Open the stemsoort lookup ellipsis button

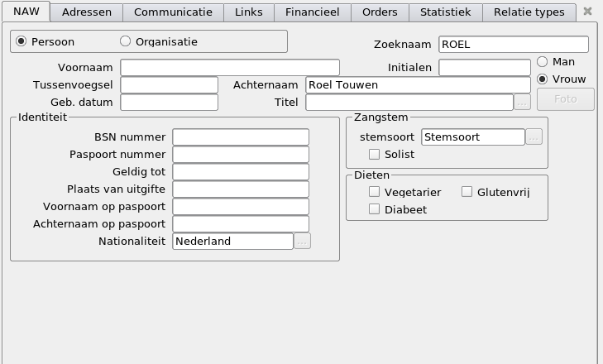click(x=534, y=137)
